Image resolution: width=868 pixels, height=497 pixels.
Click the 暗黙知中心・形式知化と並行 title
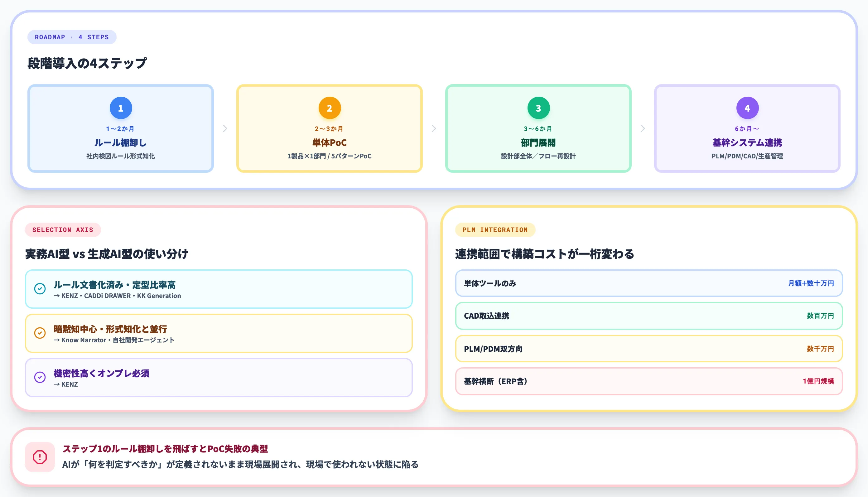110,329
